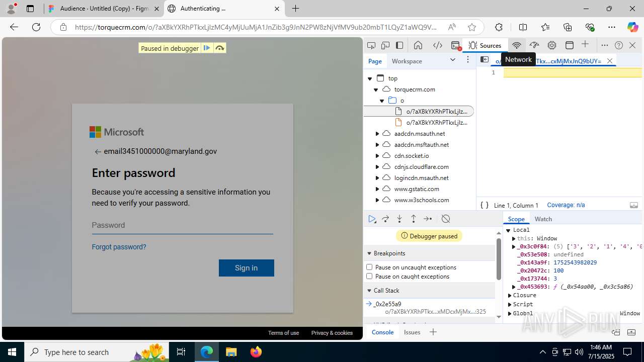Close the open source file tab
This screenshot has height=362, width=644.
click(x=610, y=61)
